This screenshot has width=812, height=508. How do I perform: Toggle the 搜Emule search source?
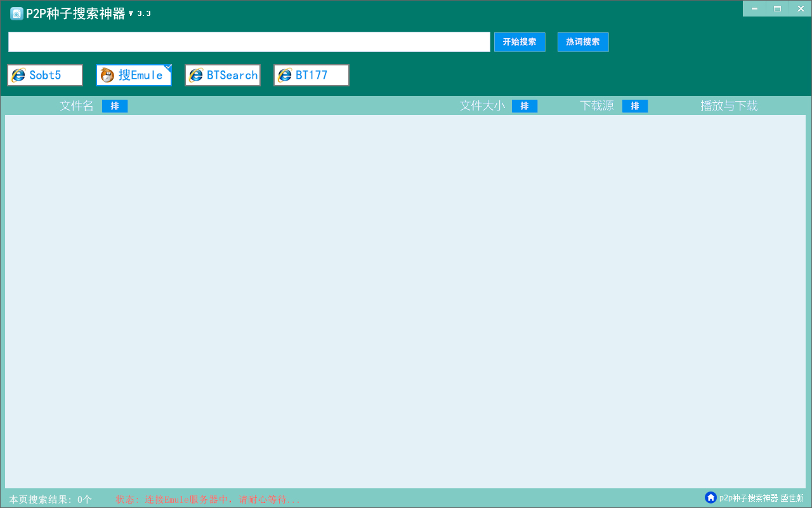point(134,75)
